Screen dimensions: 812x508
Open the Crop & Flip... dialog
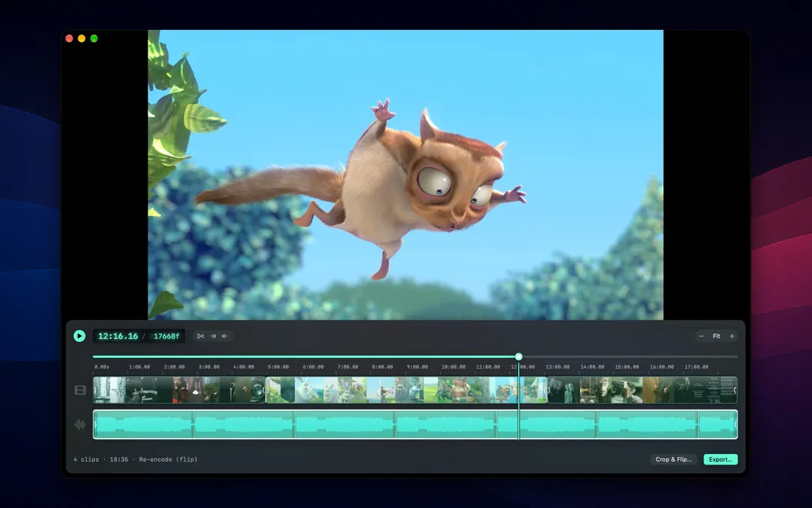(674, 460)
